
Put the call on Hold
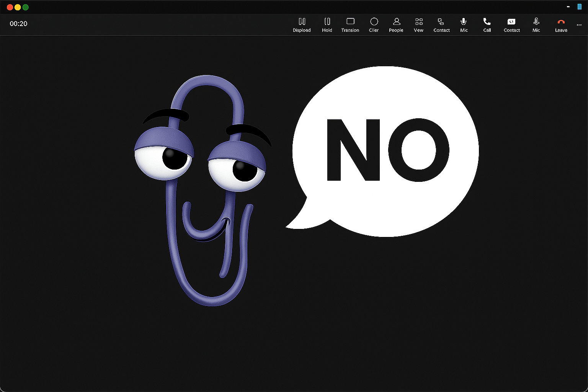(327, 24)
